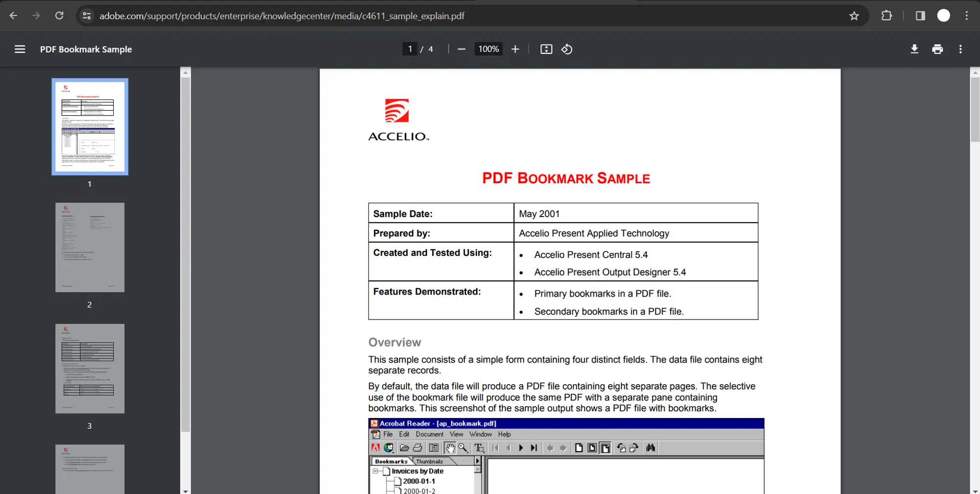Screen dimensions: 980x494
Task: Select page 2 thumbnail
Action: (90, 247)
